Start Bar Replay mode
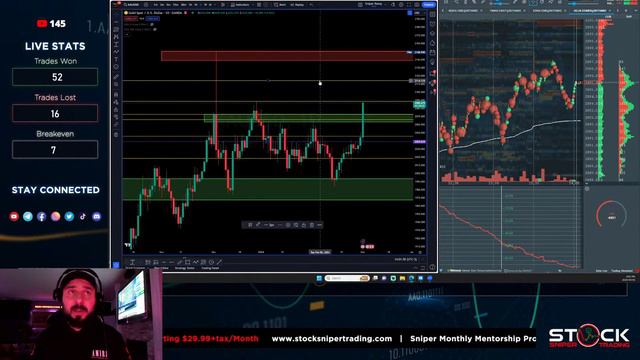 click(x=297, y=4)
